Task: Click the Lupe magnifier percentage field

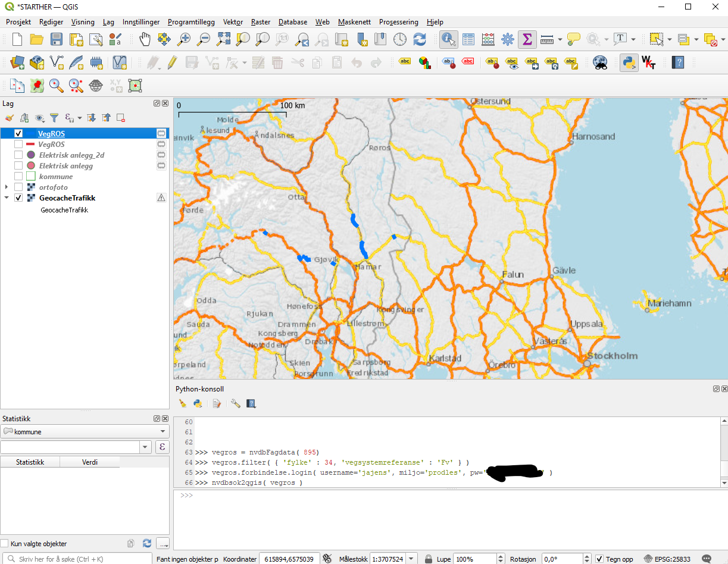Action: click(x=474, y=559)
